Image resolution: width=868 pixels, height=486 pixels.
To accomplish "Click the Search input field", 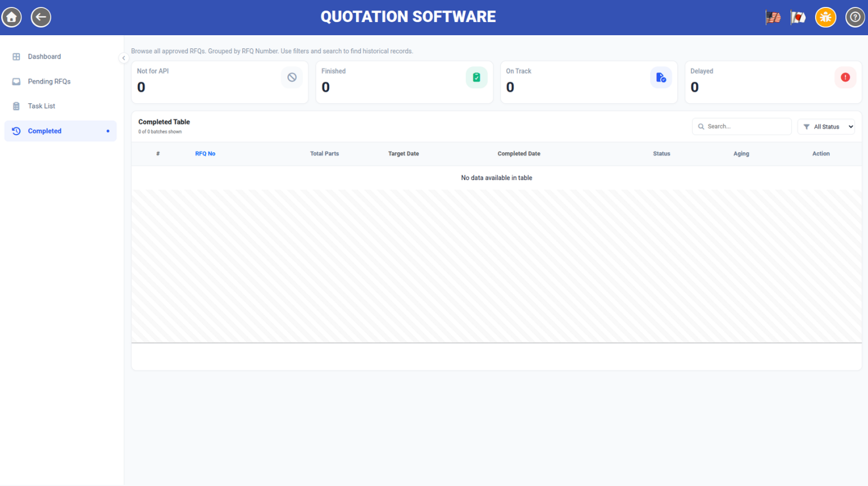I will click(x=741, y=127).
